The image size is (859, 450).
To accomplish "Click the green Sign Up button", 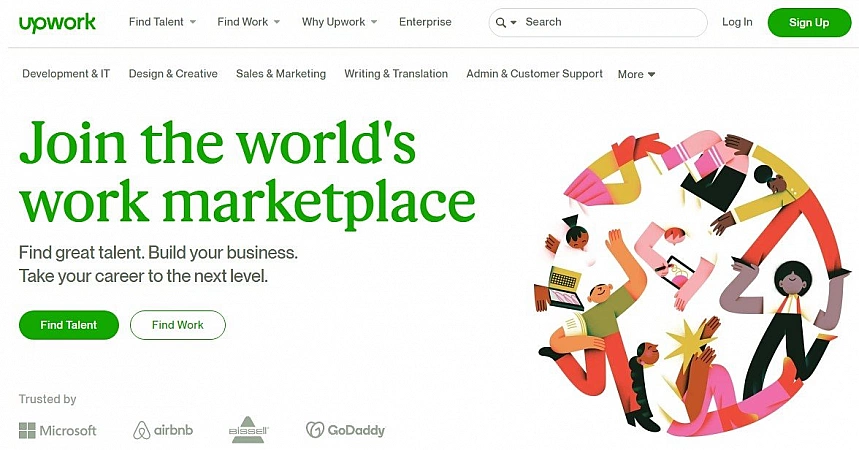I will (809, 22).
